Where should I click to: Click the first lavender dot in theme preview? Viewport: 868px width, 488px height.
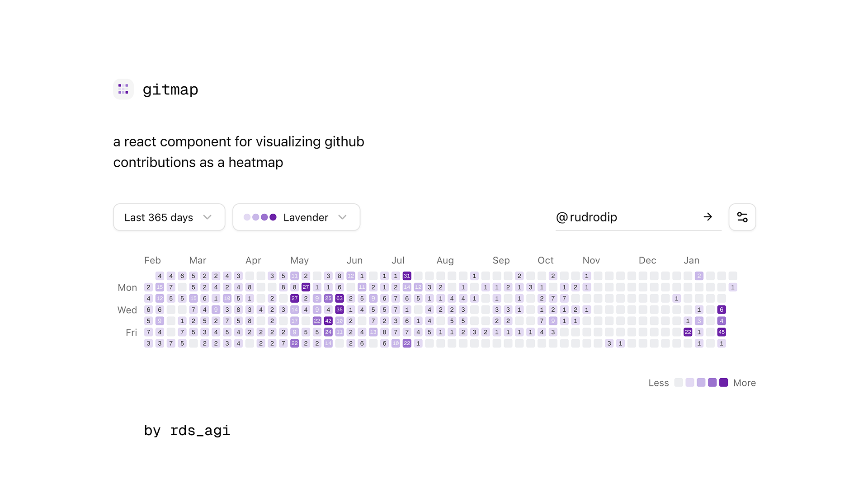(247, 217)
